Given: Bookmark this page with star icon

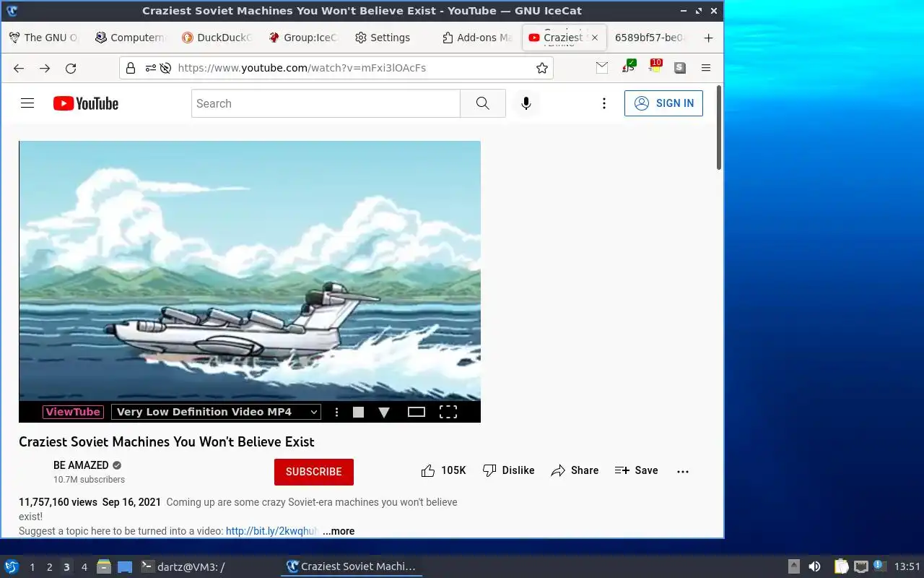Looking at the screenshot, I should point(542,68).
